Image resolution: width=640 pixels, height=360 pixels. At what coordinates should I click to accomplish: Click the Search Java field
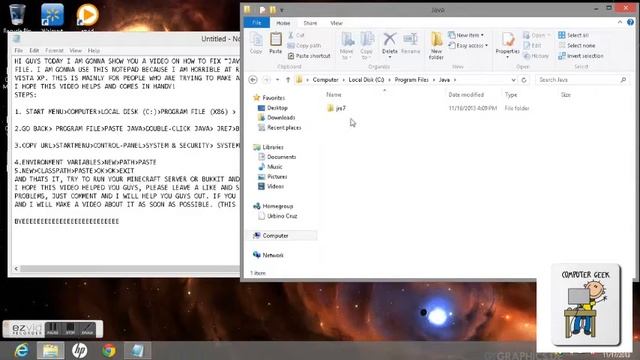click(582, 80)
